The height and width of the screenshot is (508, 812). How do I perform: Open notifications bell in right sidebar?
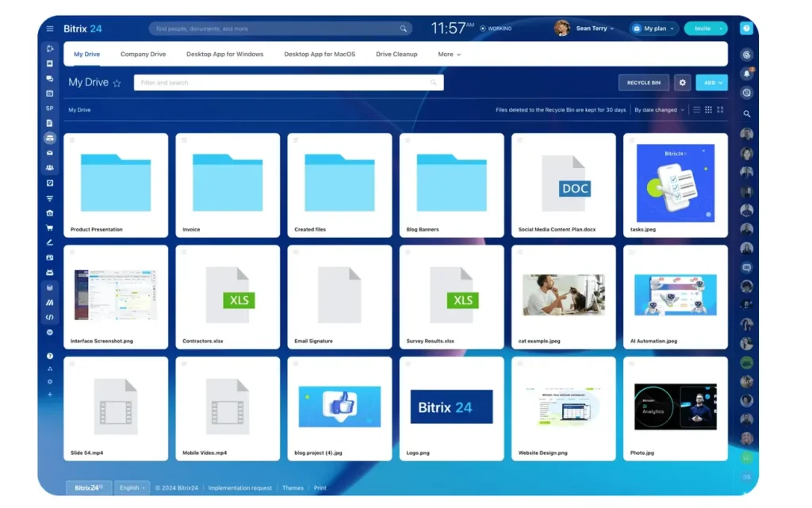click(x=746, y=73)
